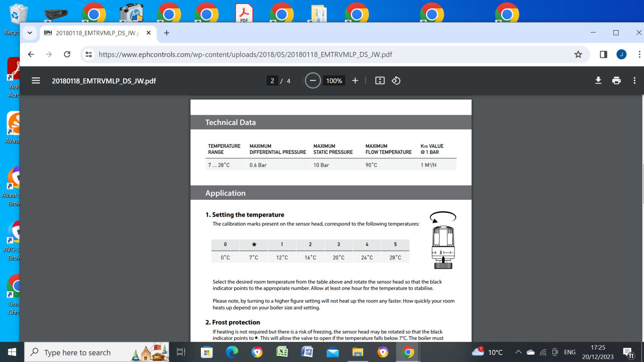Viewport: 644px width, 362px height.
Task: Reload the current page
Action: [67, 54]
